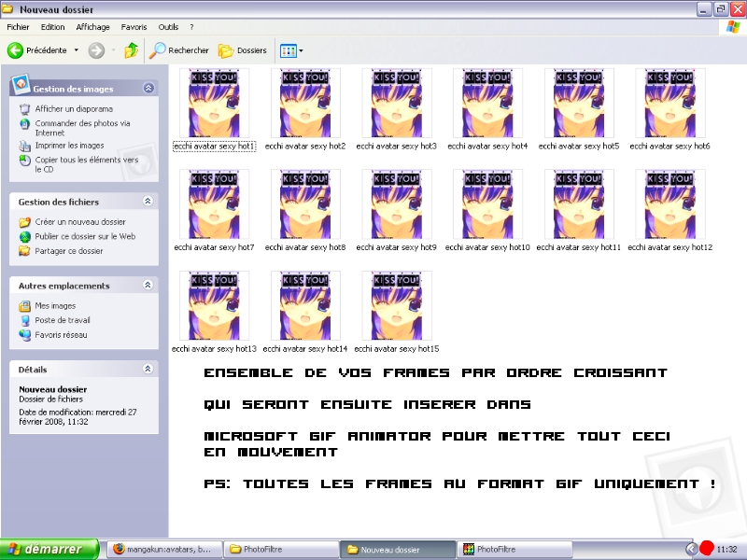The width and height of the screenshot is (747, 560).
Task: Switch to PhotoFiltre folder taskbar button
Action: pos(282,550)
